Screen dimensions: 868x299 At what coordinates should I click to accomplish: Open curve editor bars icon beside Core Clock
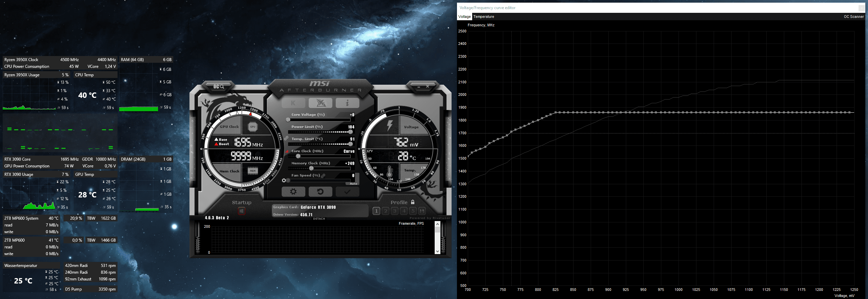point(287,151)
